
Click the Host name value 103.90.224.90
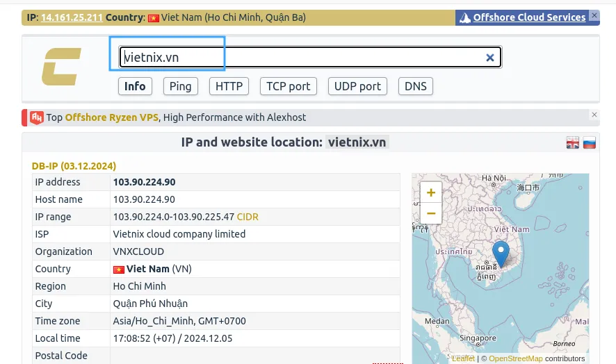coord(144,199)
